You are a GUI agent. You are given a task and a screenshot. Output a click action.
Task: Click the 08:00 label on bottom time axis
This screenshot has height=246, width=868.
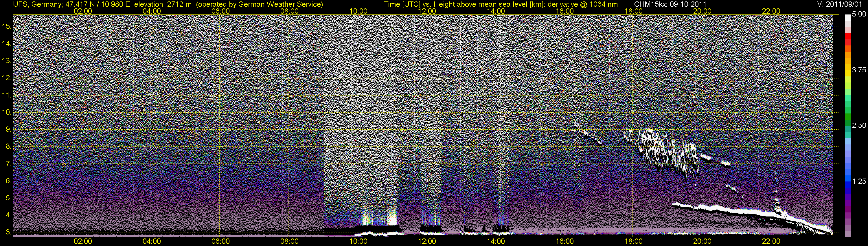[289, 241]
